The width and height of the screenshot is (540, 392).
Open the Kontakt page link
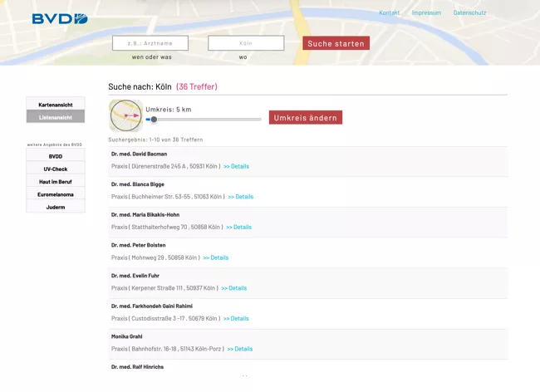(x=389, y=13)
